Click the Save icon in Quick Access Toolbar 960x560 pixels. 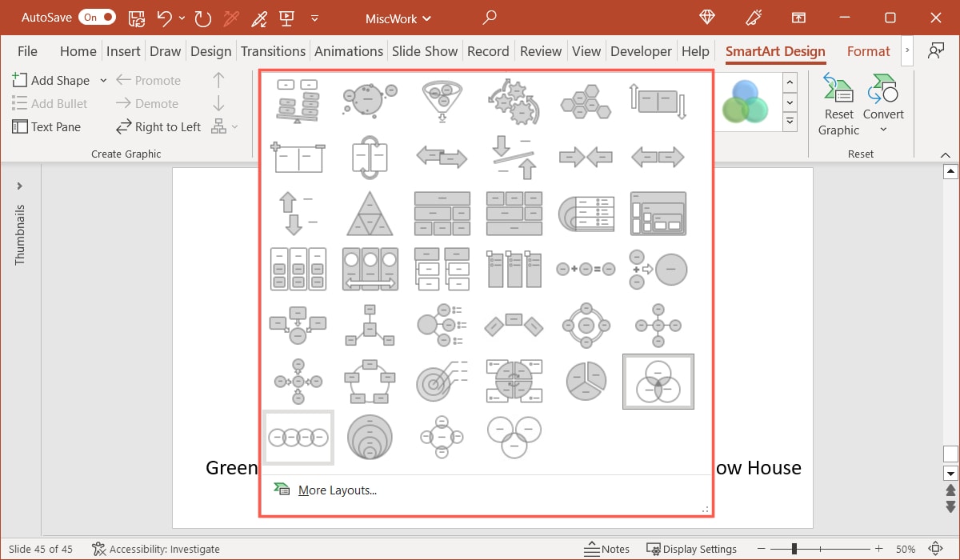pyautogui.click(x=136, y=18)
